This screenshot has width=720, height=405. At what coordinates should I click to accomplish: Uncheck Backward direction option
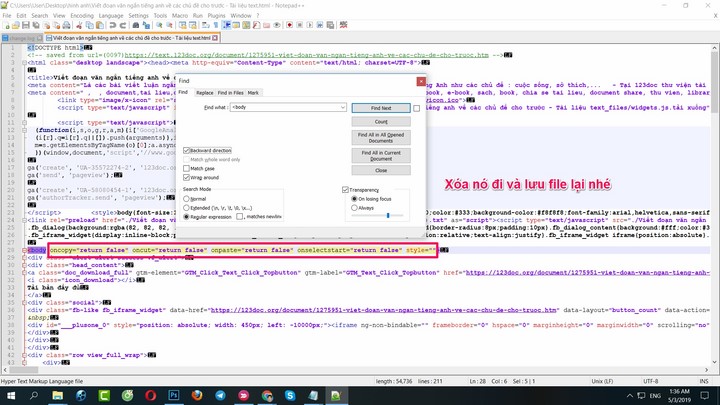pos(186,150)
